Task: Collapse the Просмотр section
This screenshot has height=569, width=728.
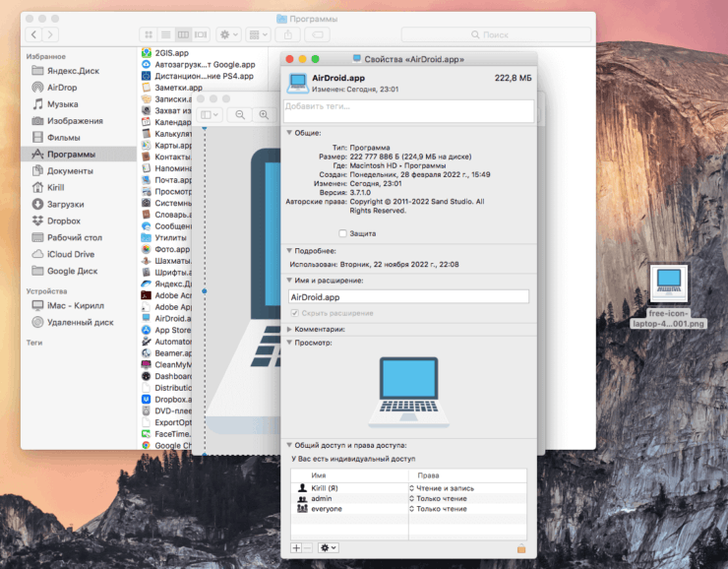Action: click(289, 343)
